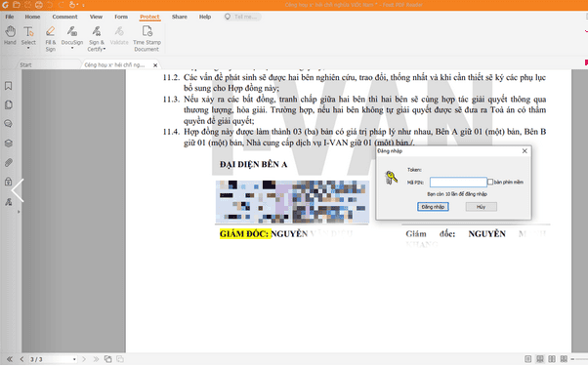This screenshot has height=368, width=588.
Task: Go to the last page
Action: pos(96,359)
